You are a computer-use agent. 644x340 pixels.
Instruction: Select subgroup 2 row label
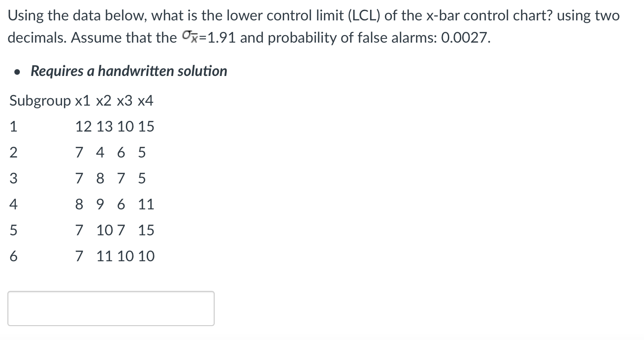click(12, 152)
